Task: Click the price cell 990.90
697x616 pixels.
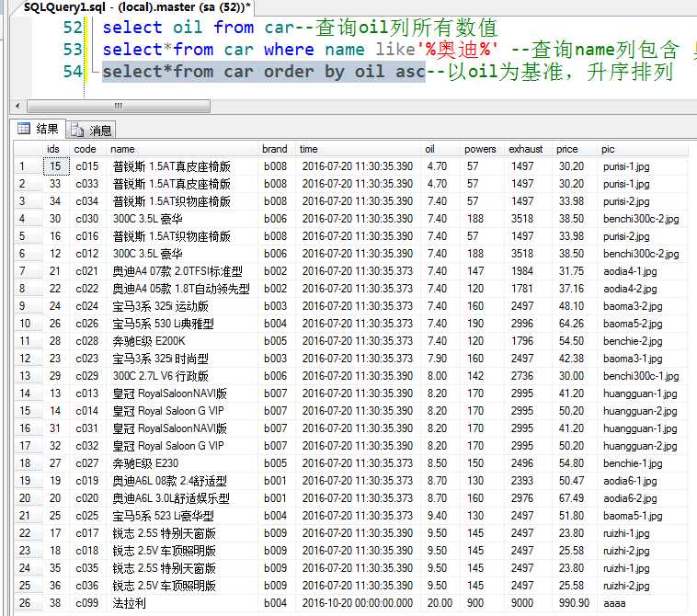Action: point(574,603)
